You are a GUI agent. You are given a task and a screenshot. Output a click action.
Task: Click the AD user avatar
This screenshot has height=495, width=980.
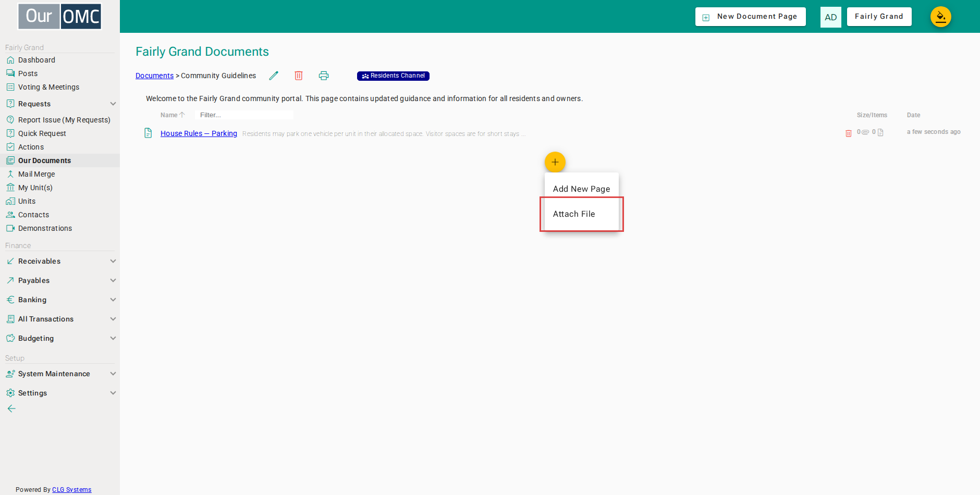[x=831, y=17]
